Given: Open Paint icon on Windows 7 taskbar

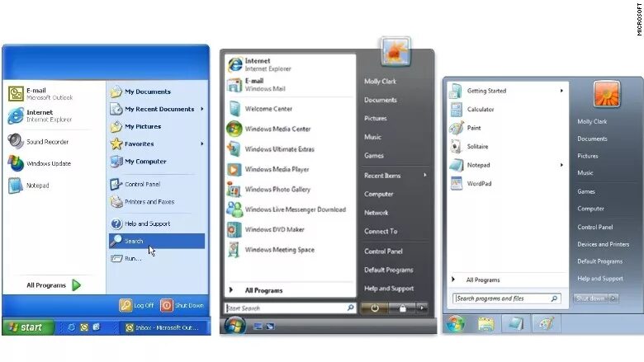Looking at the screenshot, I should pos(546,324).
